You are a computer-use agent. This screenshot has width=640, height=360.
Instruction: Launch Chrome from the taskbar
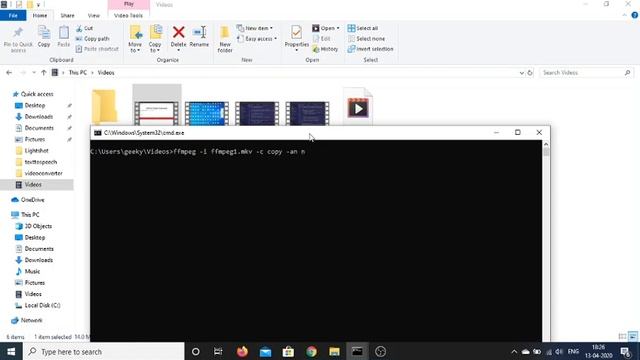tap(311, 351)
